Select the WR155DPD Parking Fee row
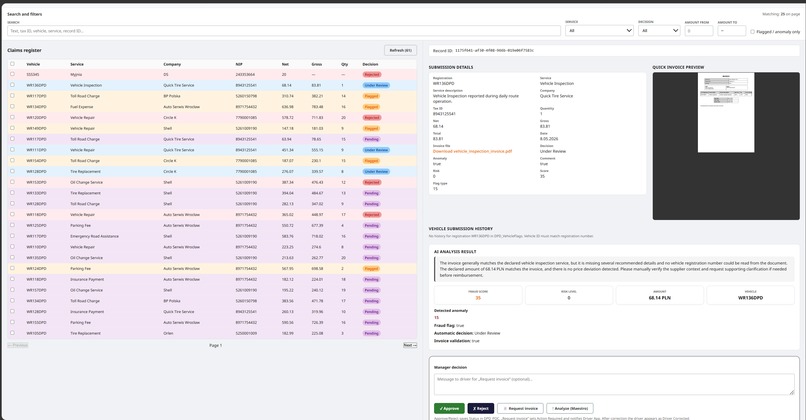806x420 pixels. coord(212,322)
